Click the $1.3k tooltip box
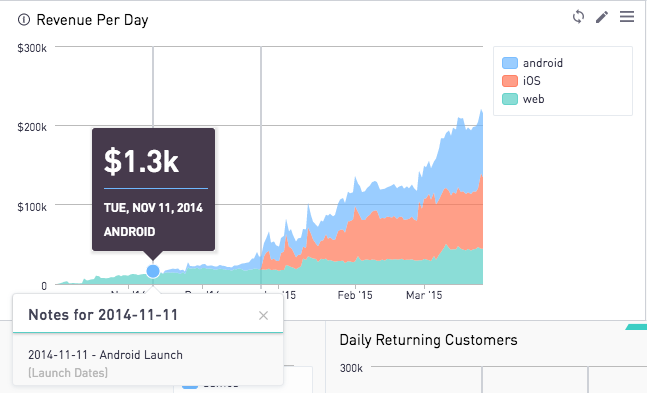The width and height of the screenshot is (647, 393). (153, 189)
